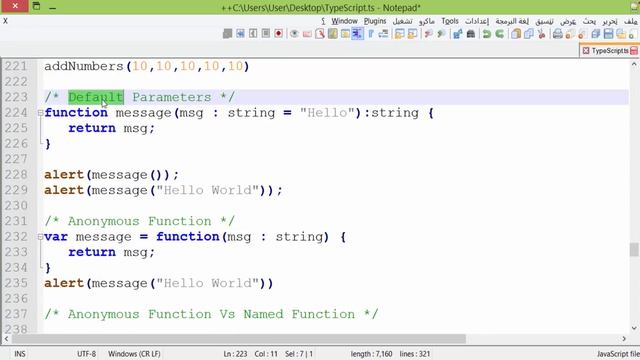Click the Ln : 223 status bar entry
Viewport: 640px width, 360px height.
coord(235,354)
